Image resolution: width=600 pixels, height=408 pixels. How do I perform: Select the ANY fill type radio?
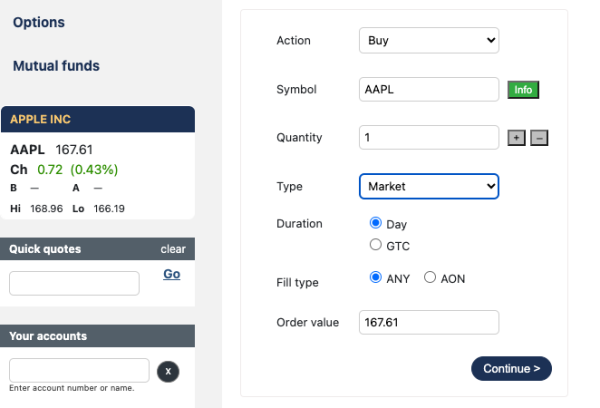[376, 278]
